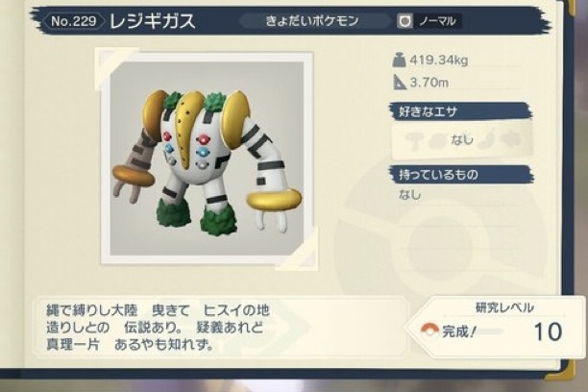Click the No.229 Pokédex number badge
The image size is (588, 392).
pos(73,21)
